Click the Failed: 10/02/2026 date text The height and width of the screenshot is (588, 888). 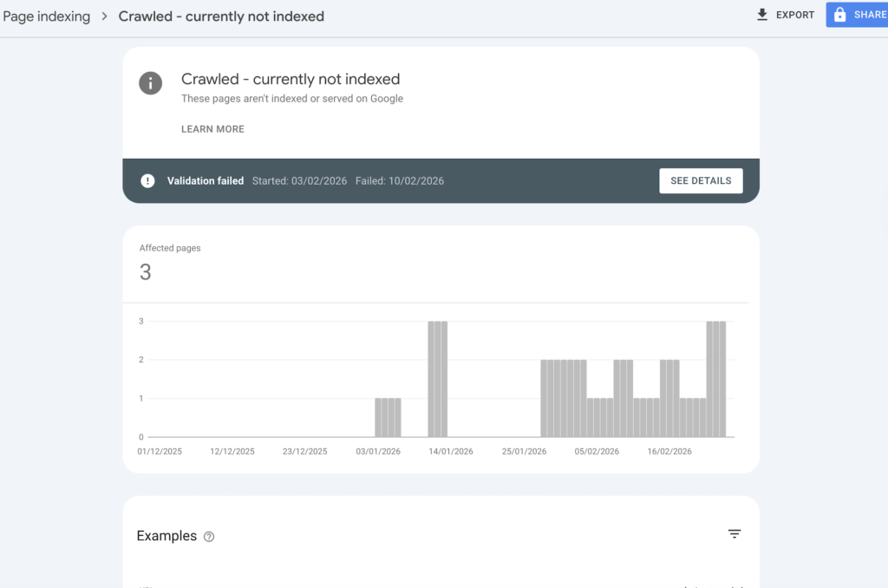click(x=400, y=180)
